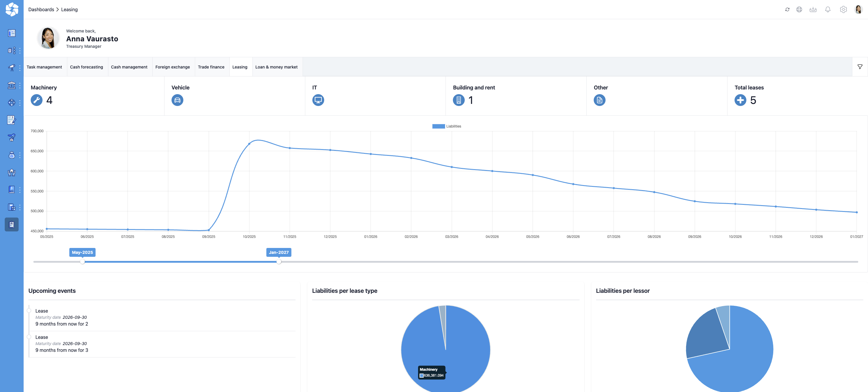Image resolution: width=868 pixels, height=392 pixels.
Task: Click the inbox download icon
Action: coord(813,9)
